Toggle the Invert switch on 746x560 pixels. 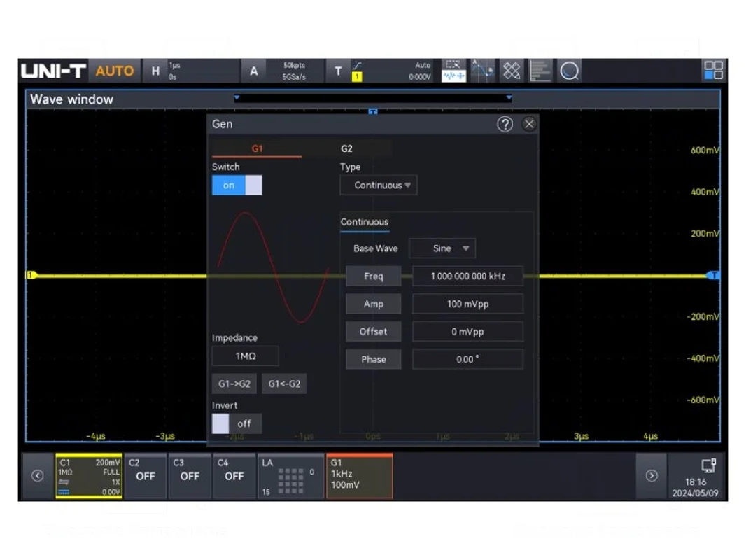click(237, 423)
